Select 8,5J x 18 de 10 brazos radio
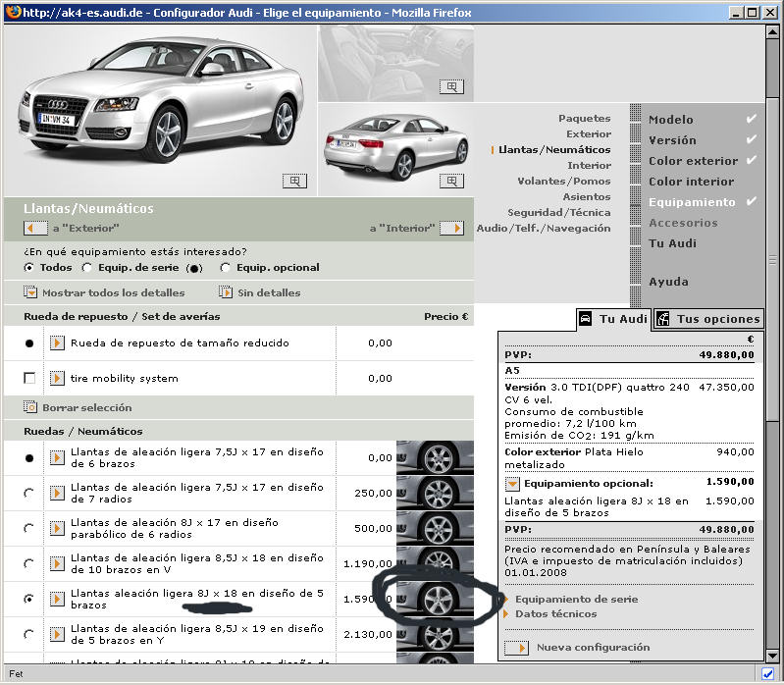 point(29,563)
